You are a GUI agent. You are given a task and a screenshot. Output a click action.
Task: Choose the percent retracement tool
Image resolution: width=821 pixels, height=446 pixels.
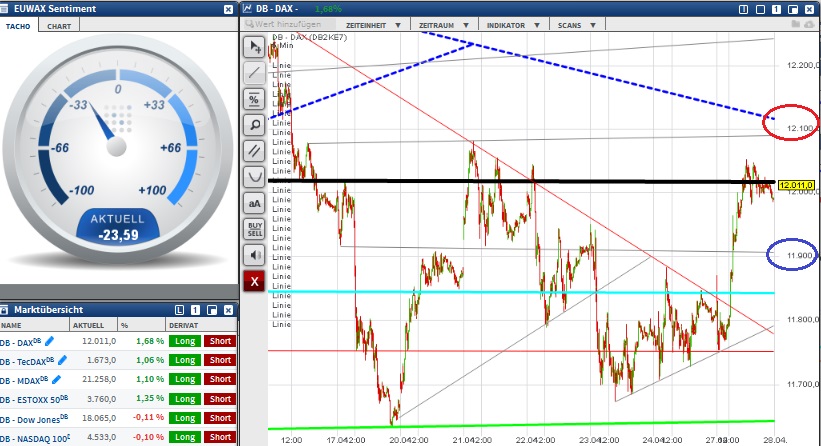coord(254,99)
